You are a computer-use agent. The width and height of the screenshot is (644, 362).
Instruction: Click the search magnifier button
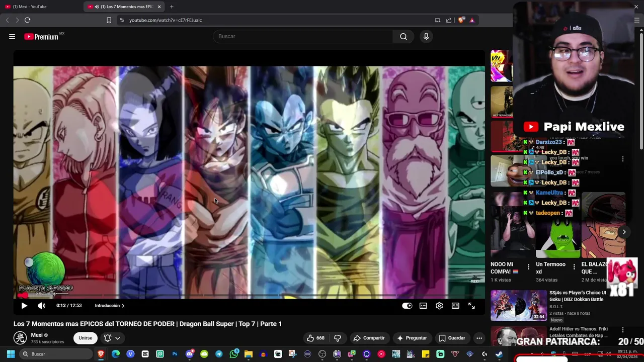(x=404, y=36)
